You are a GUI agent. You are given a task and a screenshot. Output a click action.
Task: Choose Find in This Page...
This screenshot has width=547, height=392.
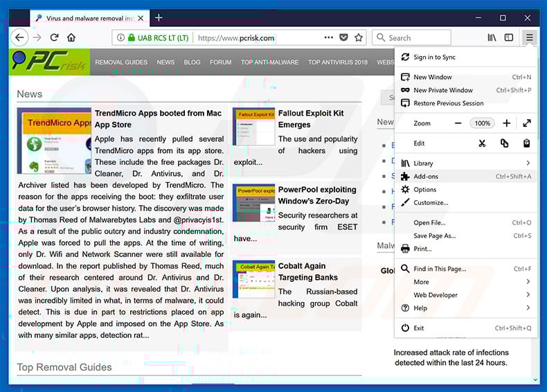466,269
